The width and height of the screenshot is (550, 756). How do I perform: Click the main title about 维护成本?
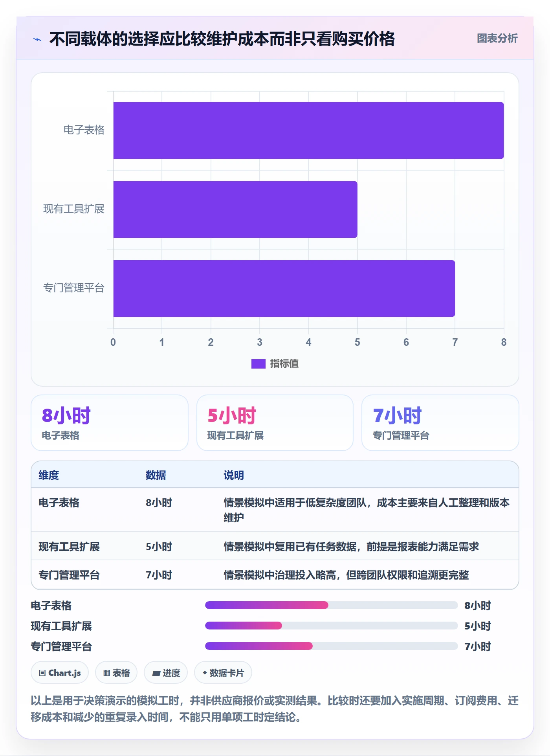coord(222,39)
